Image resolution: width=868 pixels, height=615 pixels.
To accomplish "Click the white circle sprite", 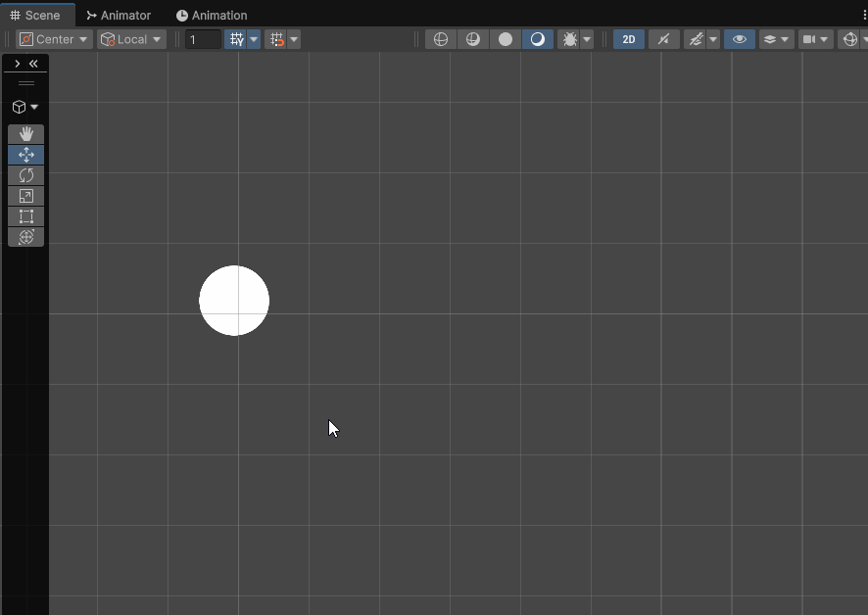I will pyautogui.click(x=234, y=301).
